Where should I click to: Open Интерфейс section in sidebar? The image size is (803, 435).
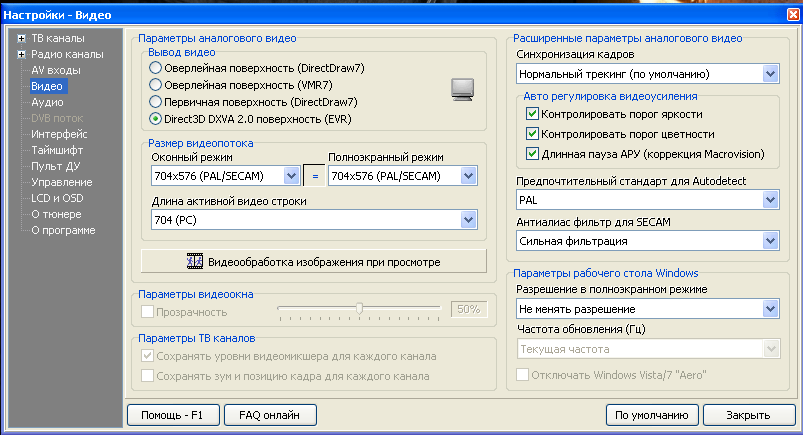click(59, 134)
